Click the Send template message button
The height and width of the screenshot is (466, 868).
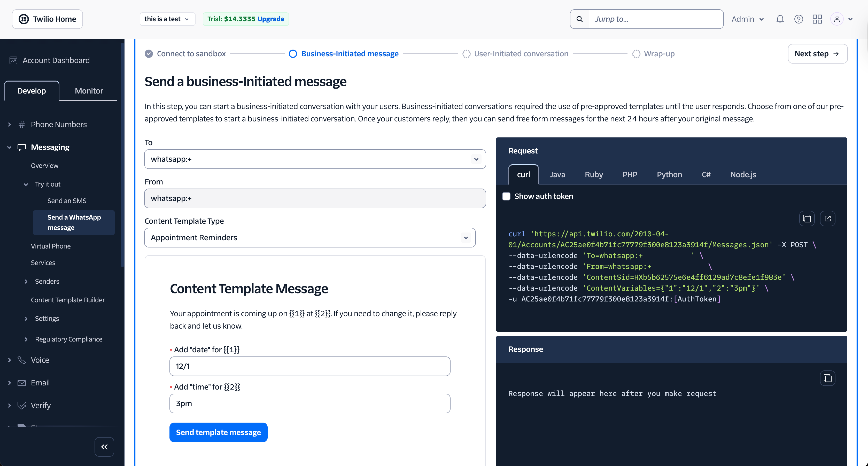click(x=218, y=432)
